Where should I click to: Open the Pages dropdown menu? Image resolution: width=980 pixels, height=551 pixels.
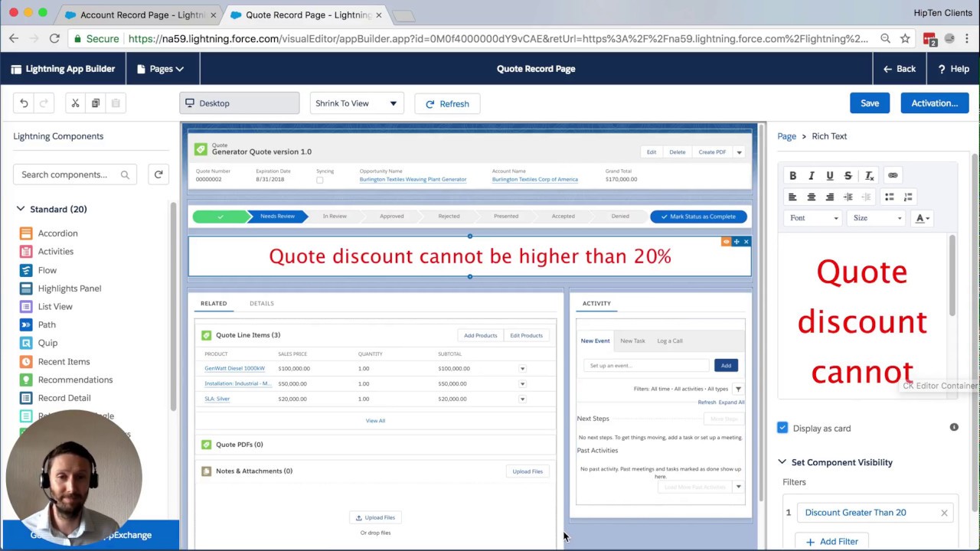tap(161, 69)
